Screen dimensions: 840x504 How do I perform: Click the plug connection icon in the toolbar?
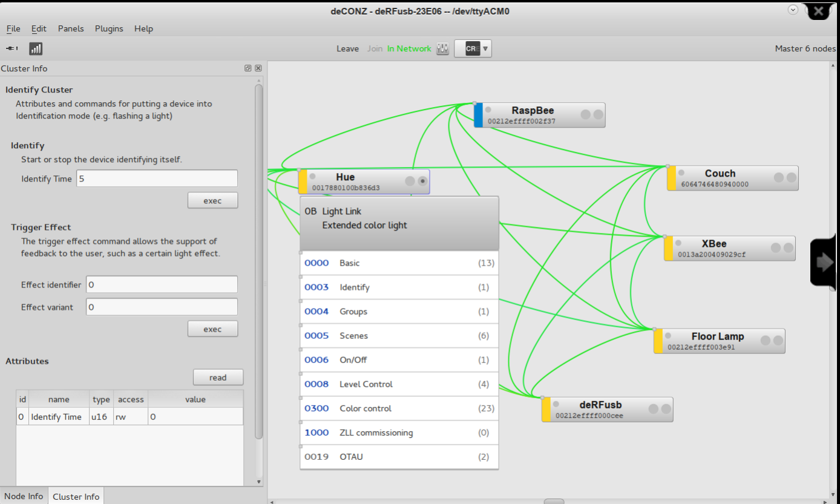12,48
